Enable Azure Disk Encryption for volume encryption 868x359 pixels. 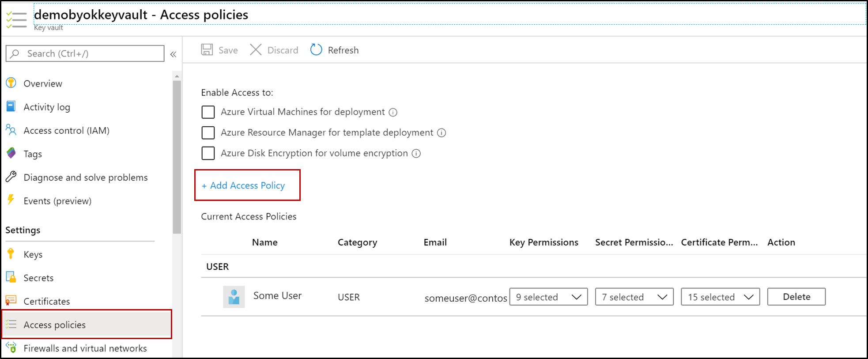click(208, 153)
